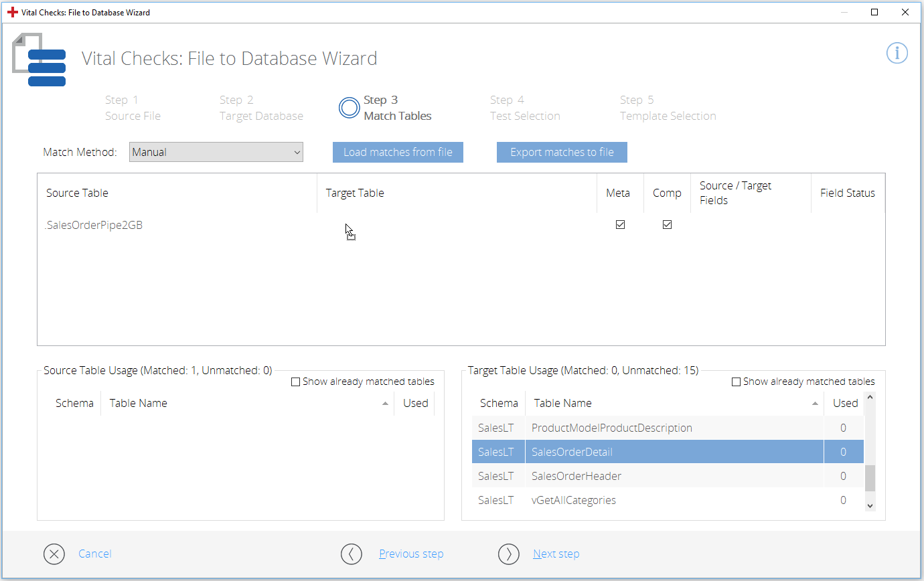Image resolution: width=924 pixels, height=581 pixels.
Task: Click the Step 3 circle indicator
Action: (x=349, y=108)
